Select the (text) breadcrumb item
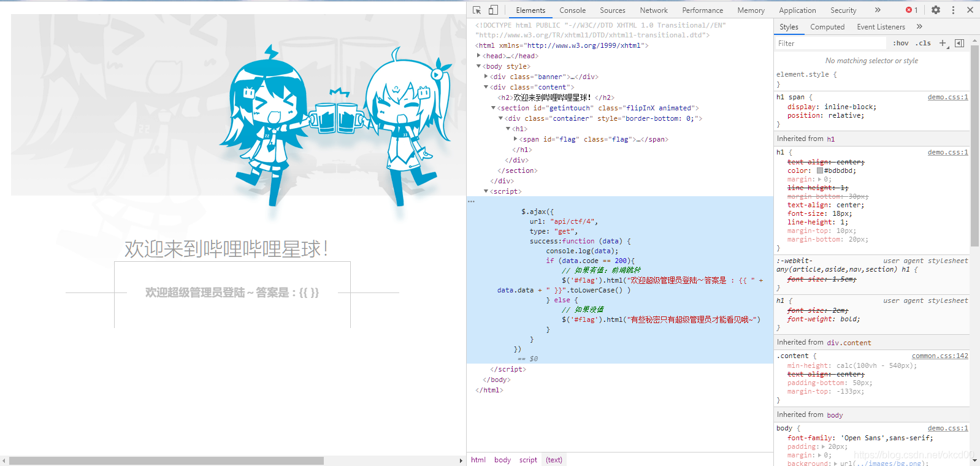 (x=554, y=460)
